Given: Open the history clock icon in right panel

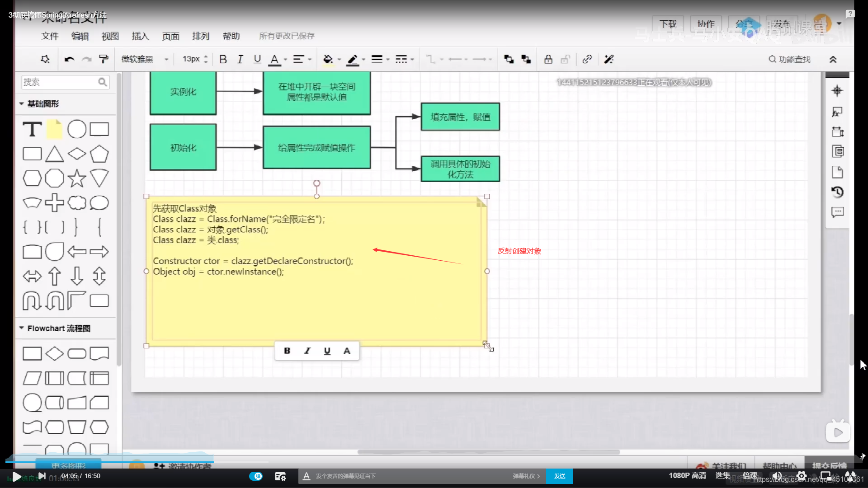Looking at the screenshot, I should click(837, 192).
